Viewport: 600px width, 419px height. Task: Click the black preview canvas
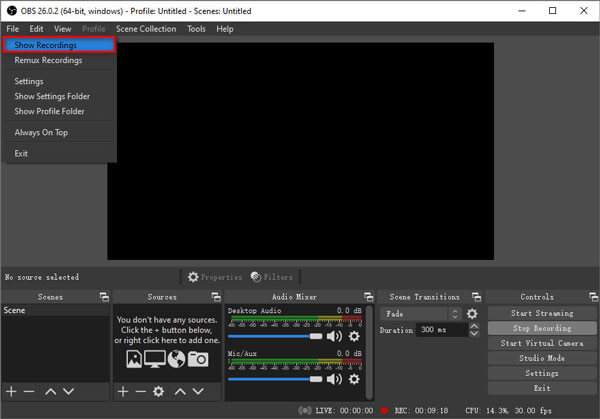(300, 151)
